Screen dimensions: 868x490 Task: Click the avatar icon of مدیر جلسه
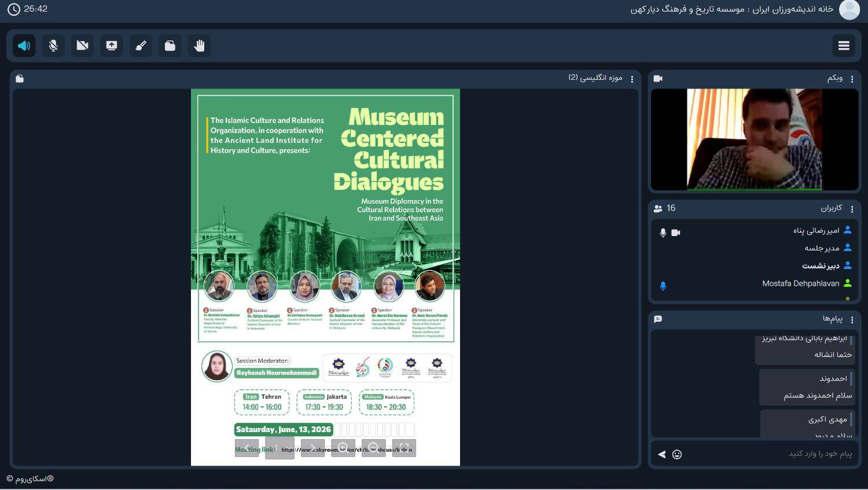pos(848,248)
